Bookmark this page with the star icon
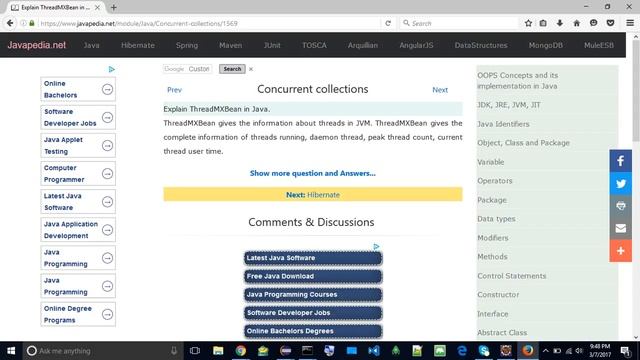The width and height of the screenshot is (640, 360). 528,23
